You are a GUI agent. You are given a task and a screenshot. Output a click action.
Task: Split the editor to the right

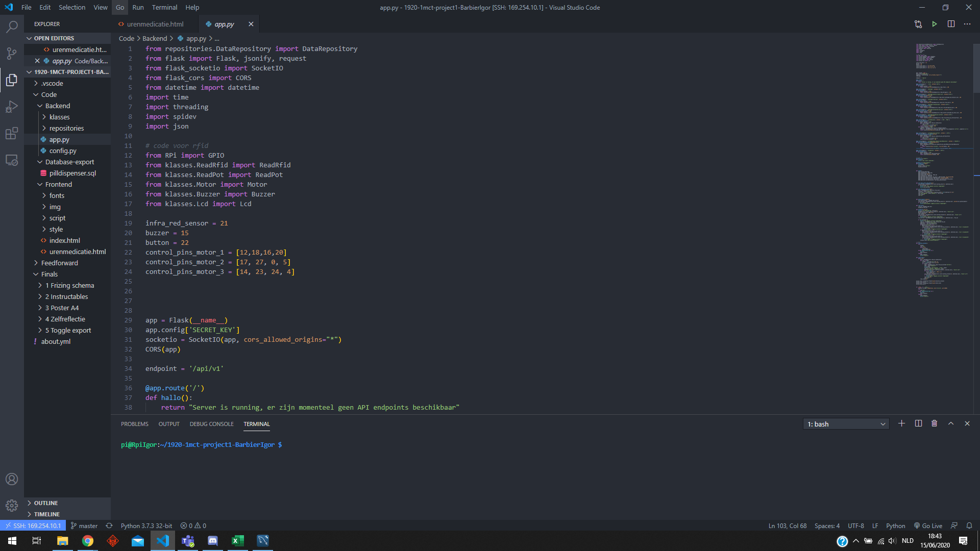coord(951,24)
